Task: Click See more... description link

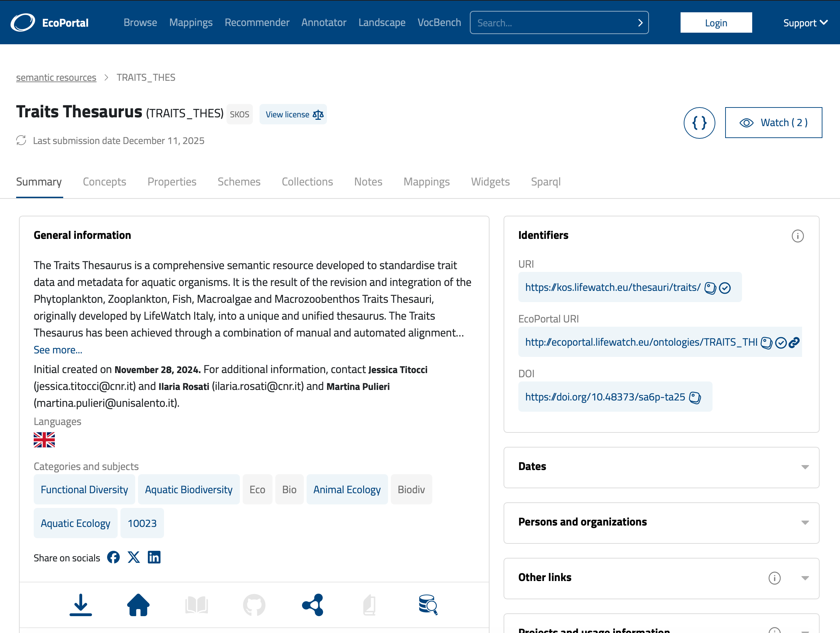Action: pos(58,350)
